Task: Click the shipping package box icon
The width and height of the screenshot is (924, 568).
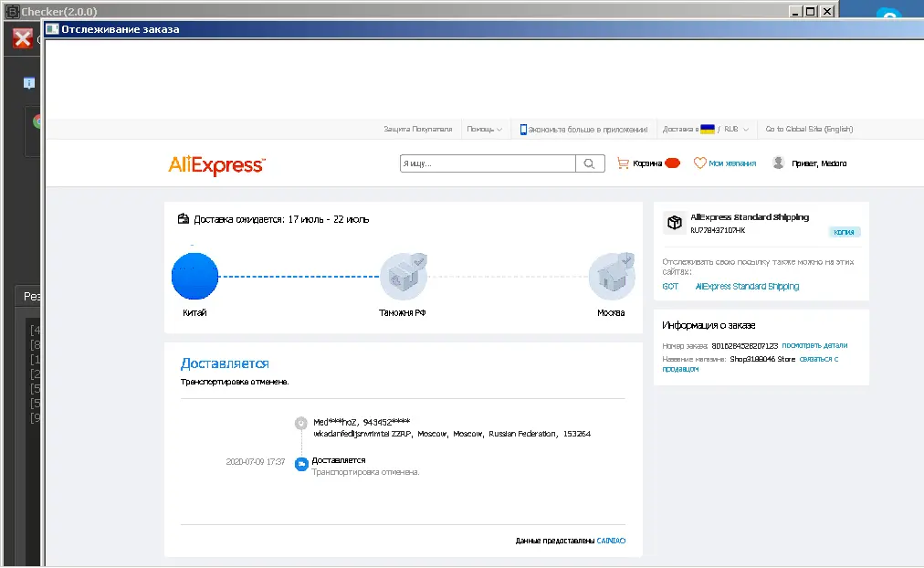Action: [674, 223]
